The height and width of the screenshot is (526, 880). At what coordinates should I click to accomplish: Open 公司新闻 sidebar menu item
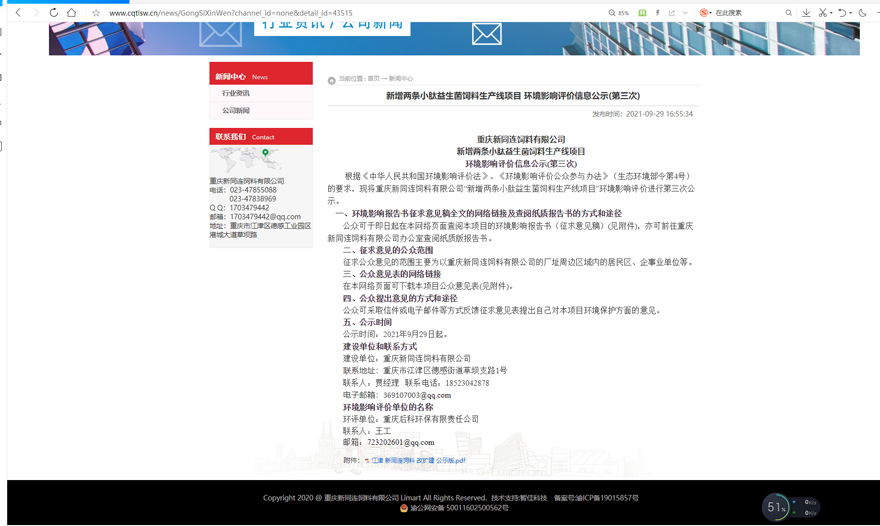(x=236, y=110)
